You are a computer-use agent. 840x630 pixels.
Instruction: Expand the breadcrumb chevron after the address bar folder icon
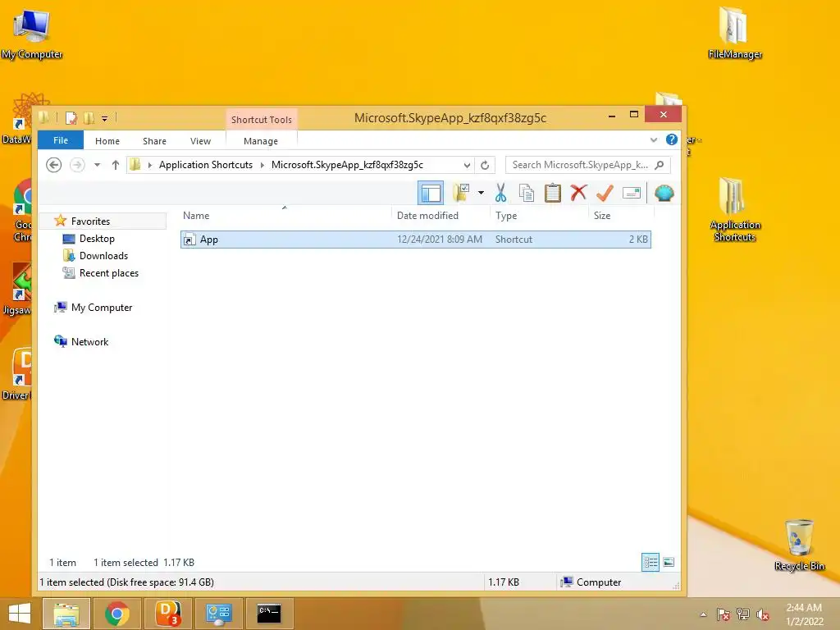149,165
